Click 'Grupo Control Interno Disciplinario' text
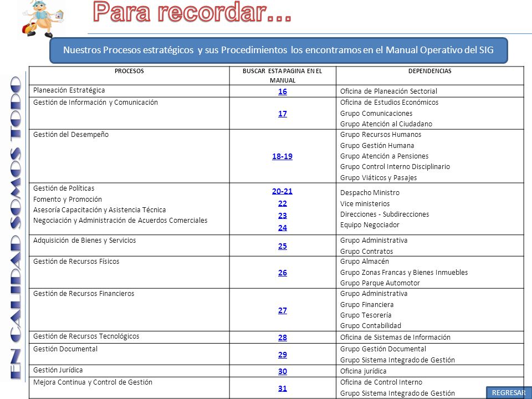This screenshot has width=532, height=399. click(x=395, y=167)
